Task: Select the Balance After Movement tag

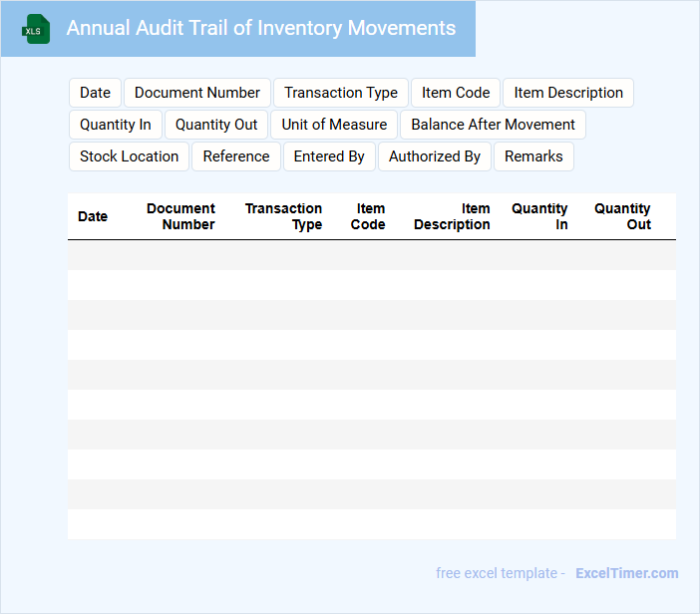Action: [493, 125]
